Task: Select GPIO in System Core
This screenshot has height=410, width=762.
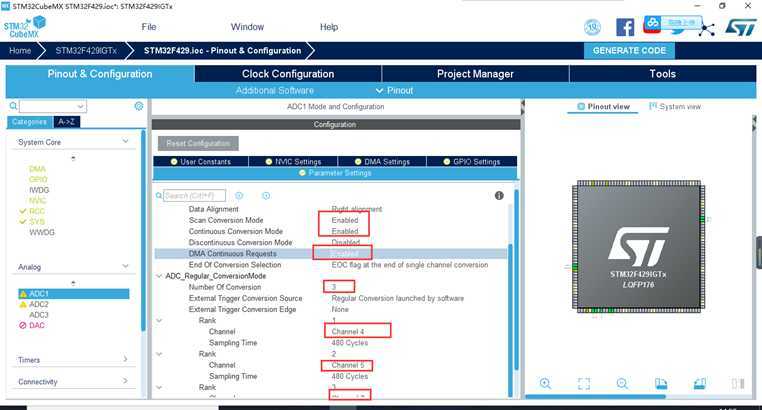Action: [x=38, y=179]
